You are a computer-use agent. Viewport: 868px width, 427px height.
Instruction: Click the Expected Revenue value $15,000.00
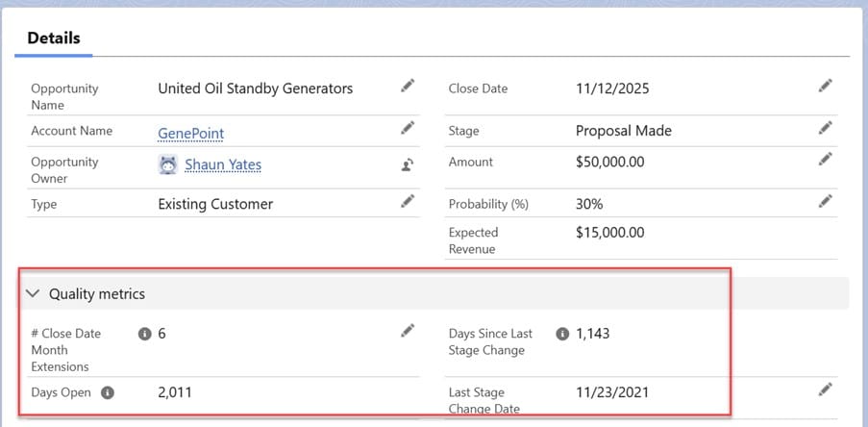(609, 232)
